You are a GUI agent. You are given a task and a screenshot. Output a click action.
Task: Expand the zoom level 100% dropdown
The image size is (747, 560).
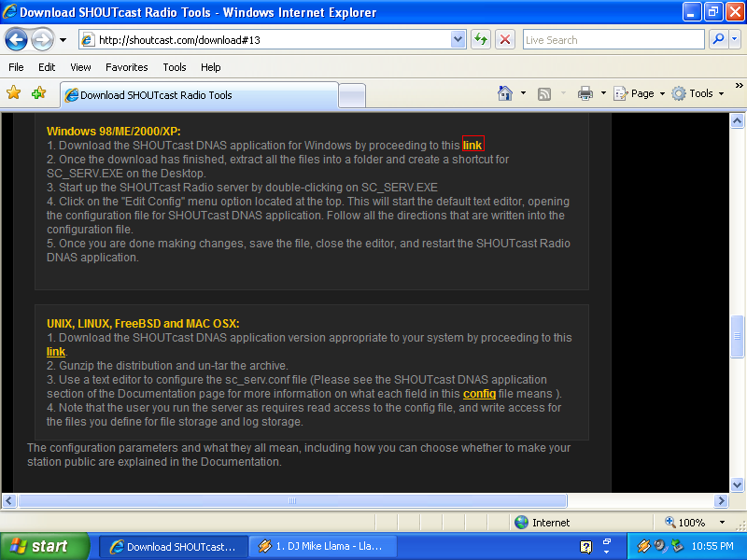[722, 523]
